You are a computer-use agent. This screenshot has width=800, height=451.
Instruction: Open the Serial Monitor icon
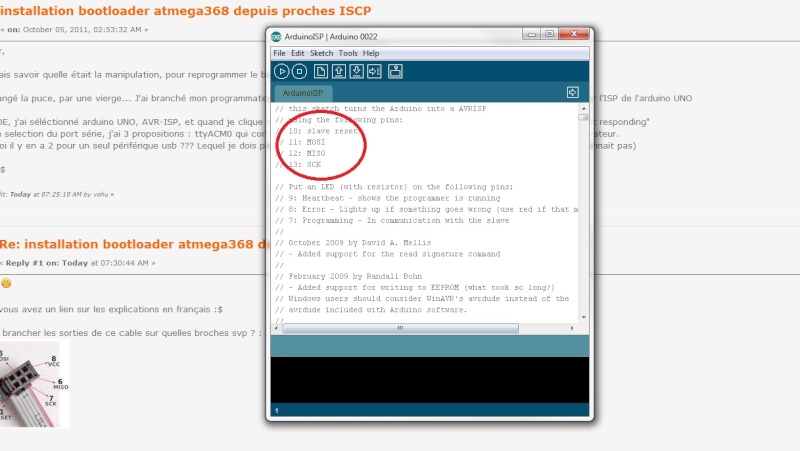click(x=395, y=71)
